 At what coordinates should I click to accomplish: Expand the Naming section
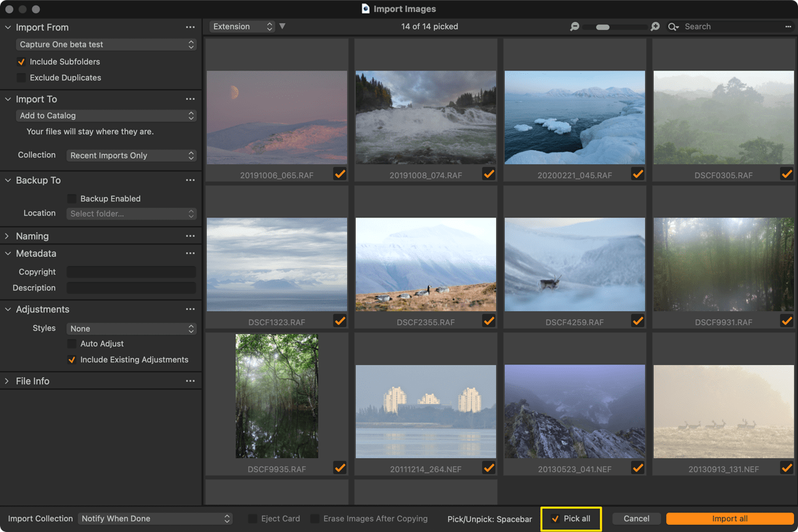[x=7, y=236]
